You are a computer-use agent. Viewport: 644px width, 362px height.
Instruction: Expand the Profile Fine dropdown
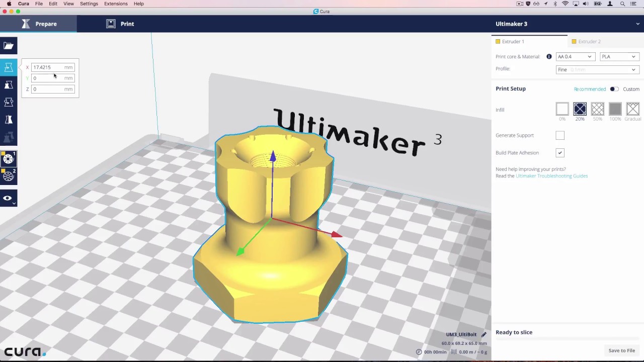pos(597,69)
